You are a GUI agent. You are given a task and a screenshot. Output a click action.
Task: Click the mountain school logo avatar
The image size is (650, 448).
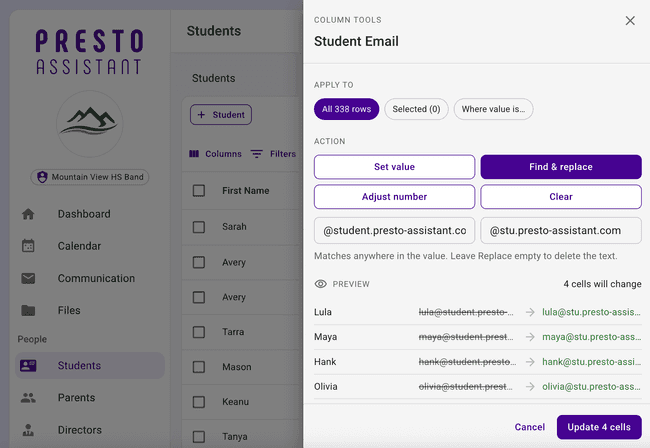(90, 124)
